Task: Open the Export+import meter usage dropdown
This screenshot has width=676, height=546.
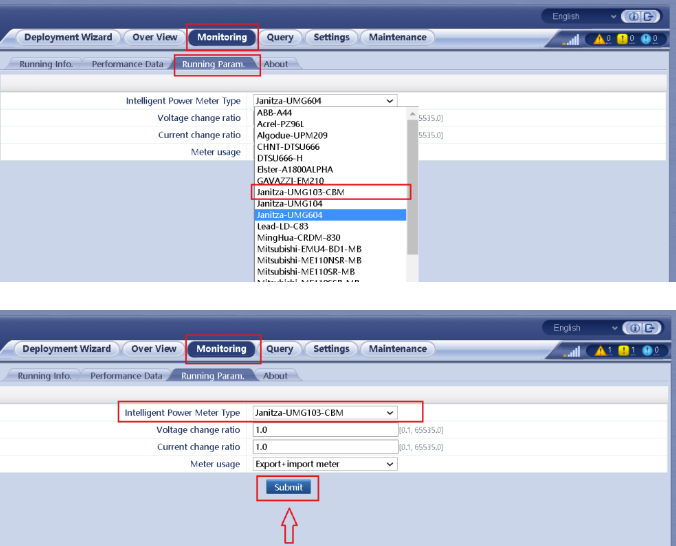Action: (x=325, y=464)
